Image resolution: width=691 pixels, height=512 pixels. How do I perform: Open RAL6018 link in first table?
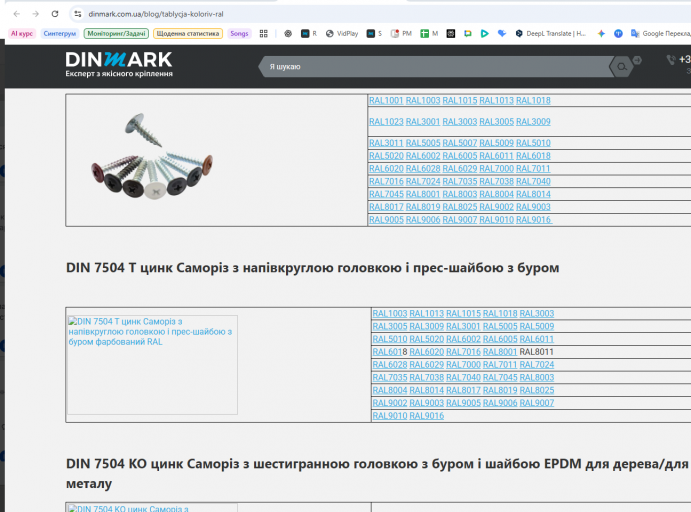tap(533, 156)
